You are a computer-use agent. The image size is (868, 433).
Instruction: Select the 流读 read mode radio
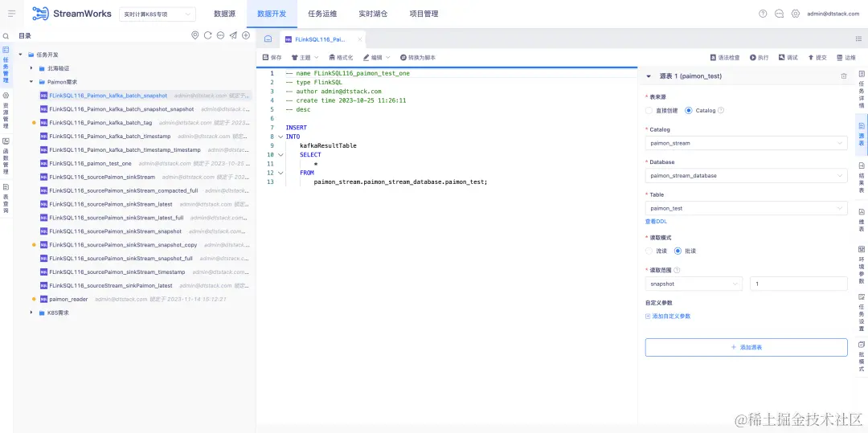click(649, 251)
